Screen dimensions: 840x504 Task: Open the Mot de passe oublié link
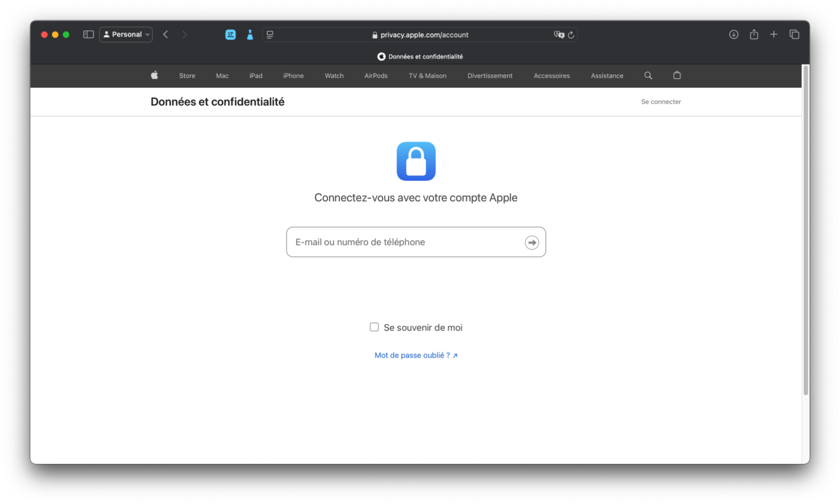click(x=416, y=356)
